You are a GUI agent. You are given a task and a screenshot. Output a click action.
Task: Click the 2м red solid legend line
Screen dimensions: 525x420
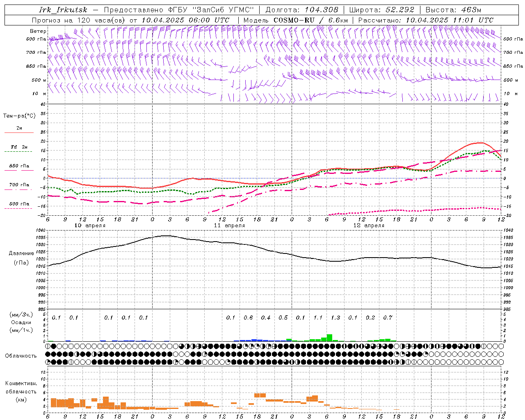19,132
